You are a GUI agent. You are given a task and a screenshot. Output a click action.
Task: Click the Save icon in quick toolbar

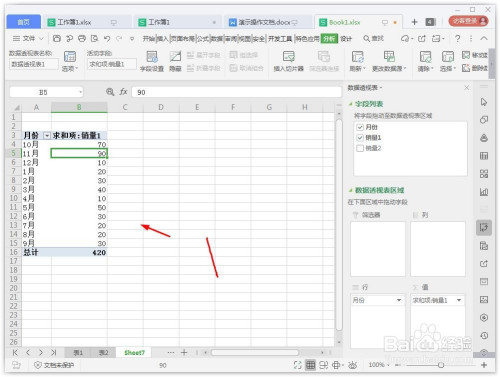coord(57,39)
